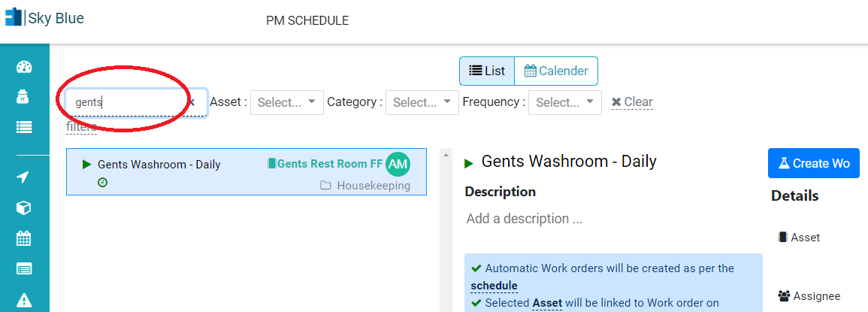Image resolution: width=868 pixels, height=312 pixels.
Task: Click the Sky Blue logo
Action: pyautogui.click(x=44, y=18)
